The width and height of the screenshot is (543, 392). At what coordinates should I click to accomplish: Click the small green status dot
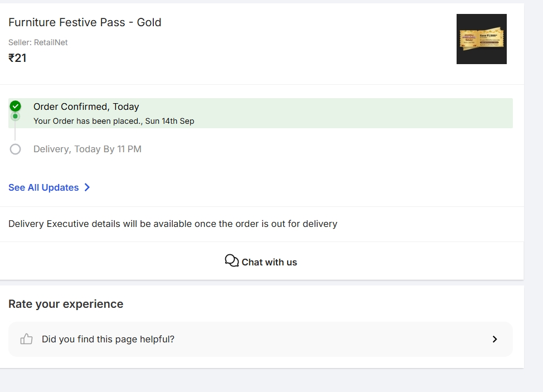click(x=15, y=117)
